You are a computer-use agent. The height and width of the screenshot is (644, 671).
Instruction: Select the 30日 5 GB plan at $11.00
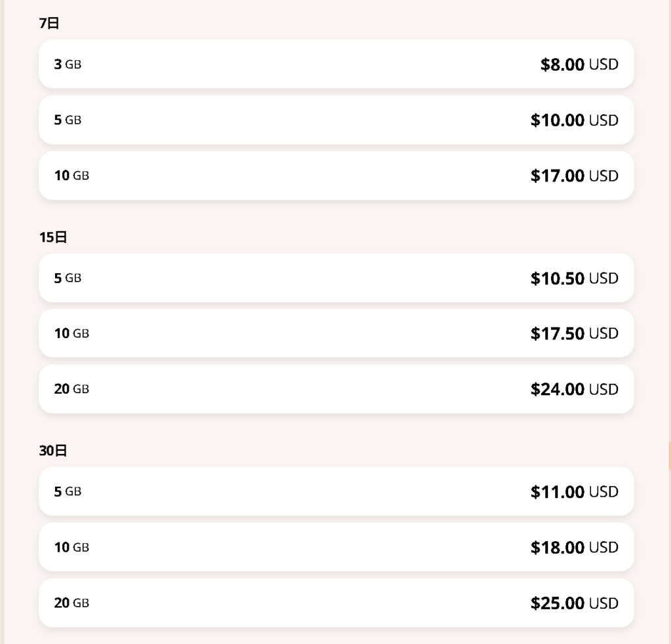coord(336,491)
